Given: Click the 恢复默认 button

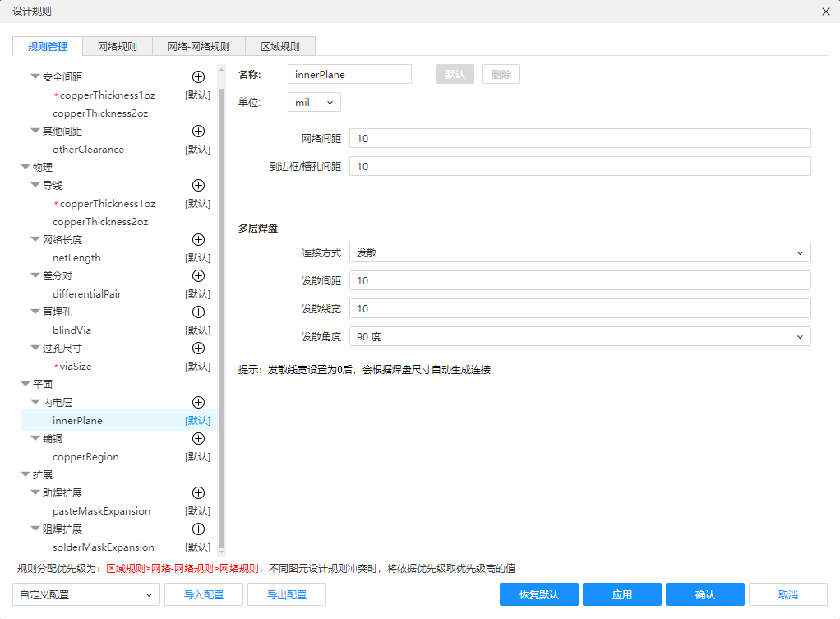Looking at the screenshot, I should tap(539, 594).
